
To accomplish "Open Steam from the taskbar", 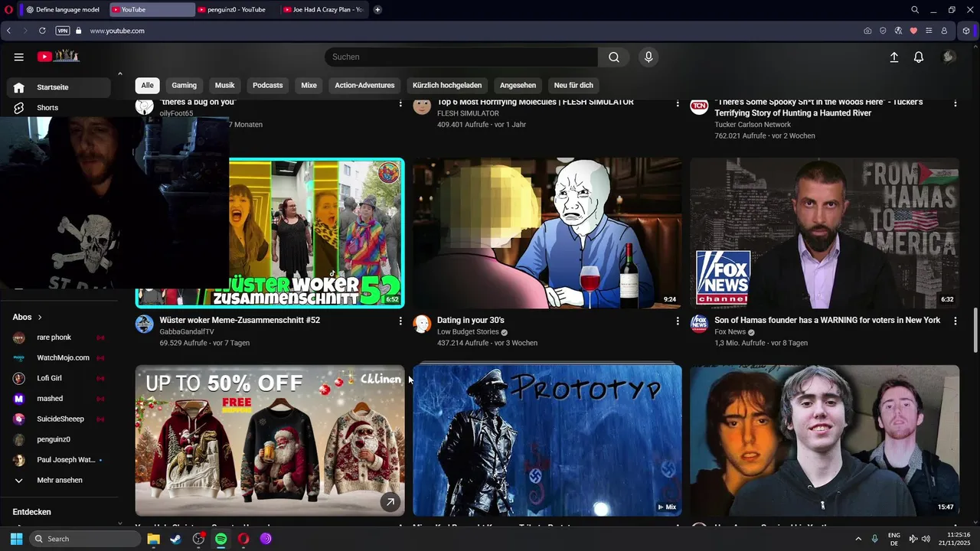I will 175,539.
